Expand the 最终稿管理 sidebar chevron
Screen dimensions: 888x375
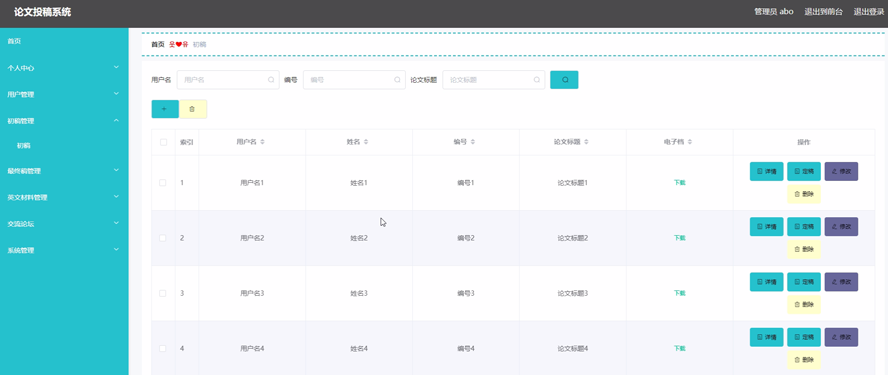pos(116,170)
